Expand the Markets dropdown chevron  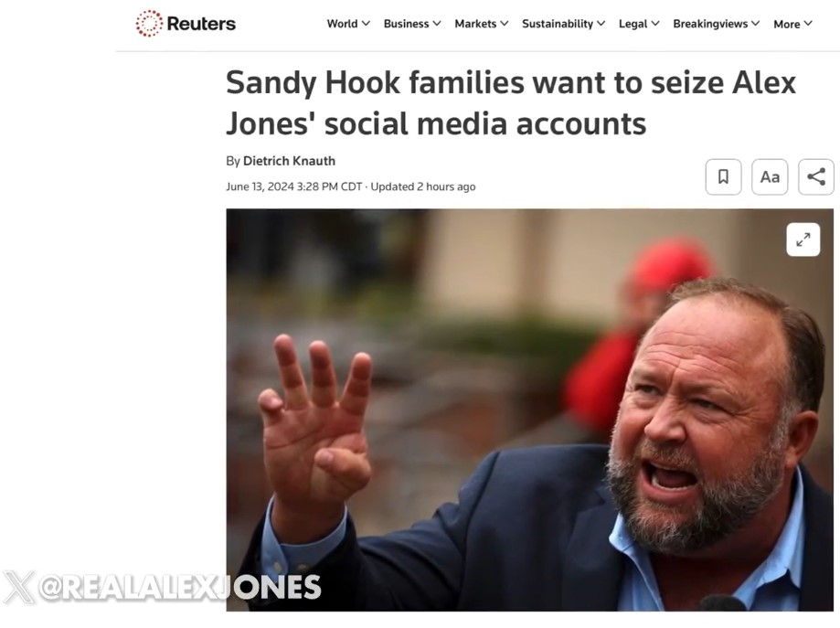504,24
